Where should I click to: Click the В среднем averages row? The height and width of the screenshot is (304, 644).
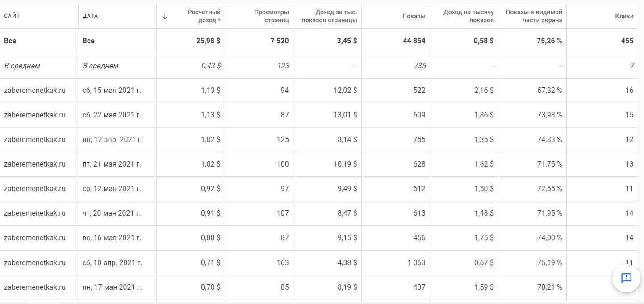click(x=22, y=66)
